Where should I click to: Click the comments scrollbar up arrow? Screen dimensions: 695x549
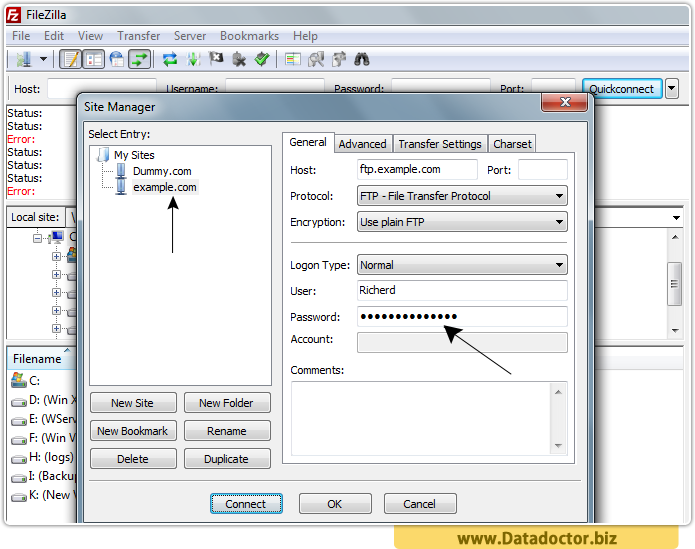(x=558, y=392)
